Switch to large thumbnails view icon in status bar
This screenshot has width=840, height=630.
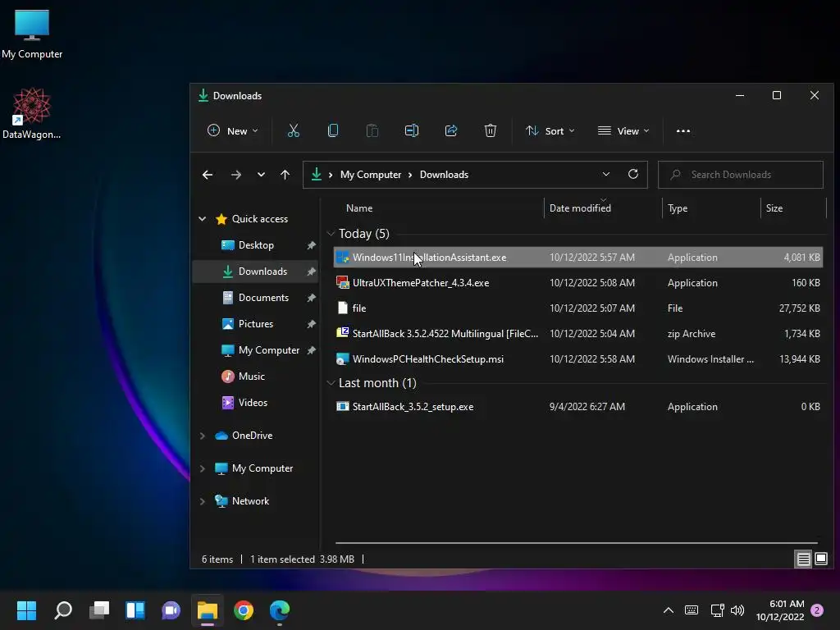pyautogui.click(x=820, y=559)
